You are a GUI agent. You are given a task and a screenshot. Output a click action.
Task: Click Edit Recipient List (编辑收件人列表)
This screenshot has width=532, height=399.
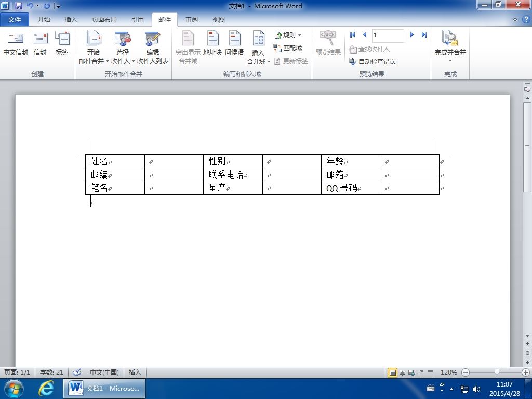[x=153, y=47]
